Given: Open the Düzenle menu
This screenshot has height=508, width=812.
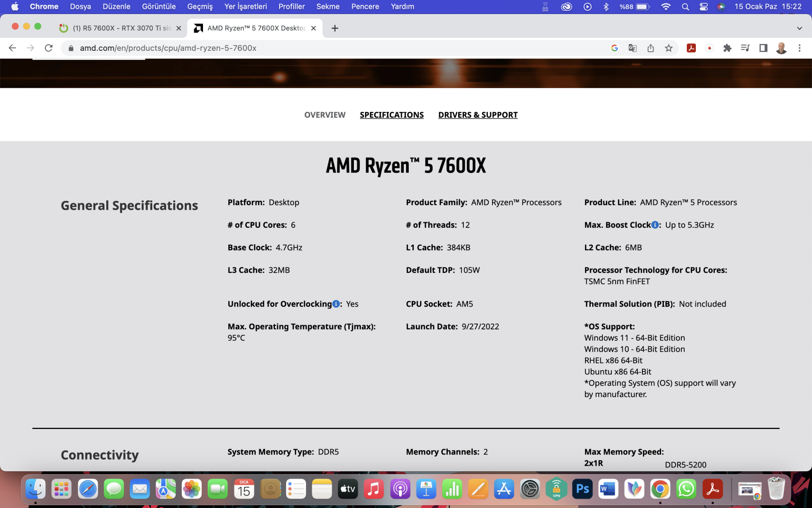Looking at the screenshot, I should 117,7.
